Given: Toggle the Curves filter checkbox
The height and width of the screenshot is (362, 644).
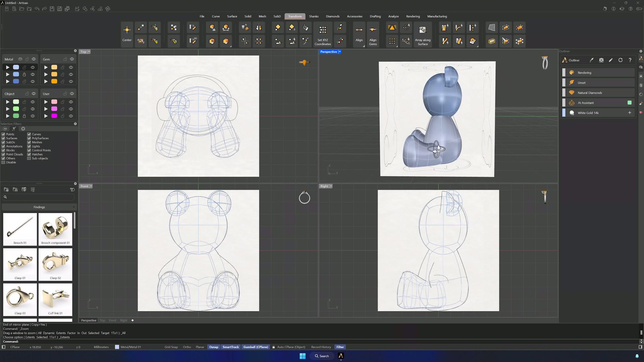Looking at the screenshot, I should (29, 134).
